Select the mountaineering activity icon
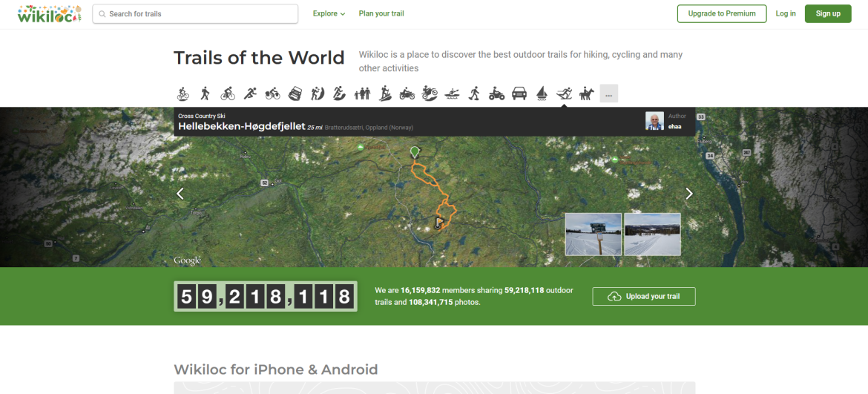This screenshot has width=868, height=394. [318, 93]
